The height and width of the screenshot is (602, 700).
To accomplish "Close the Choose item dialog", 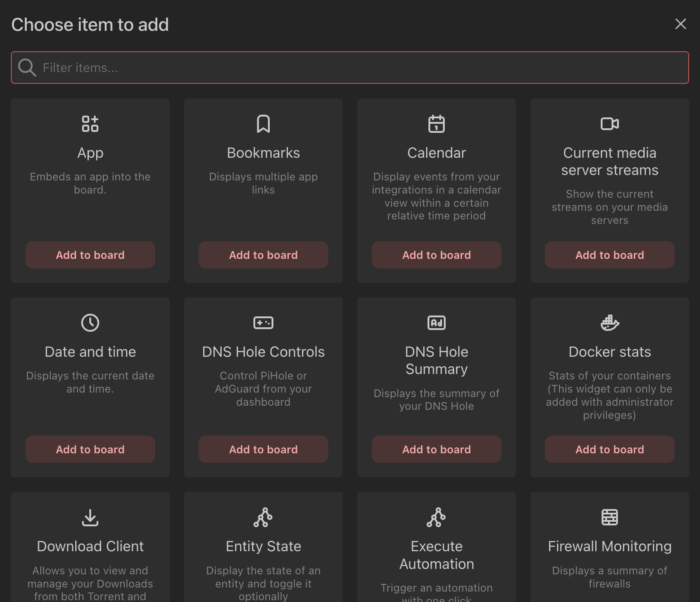I will point(681,24).
